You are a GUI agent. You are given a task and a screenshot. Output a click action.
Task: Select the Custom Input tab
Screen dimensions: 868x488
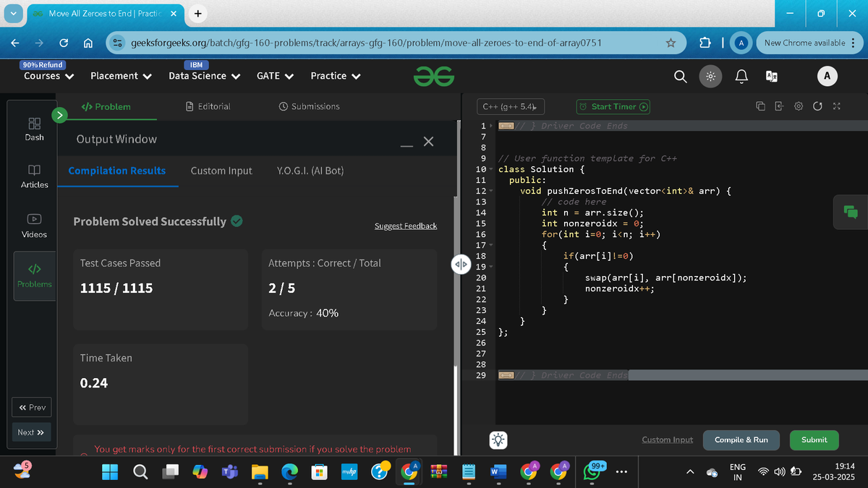(x=221, y=171)
